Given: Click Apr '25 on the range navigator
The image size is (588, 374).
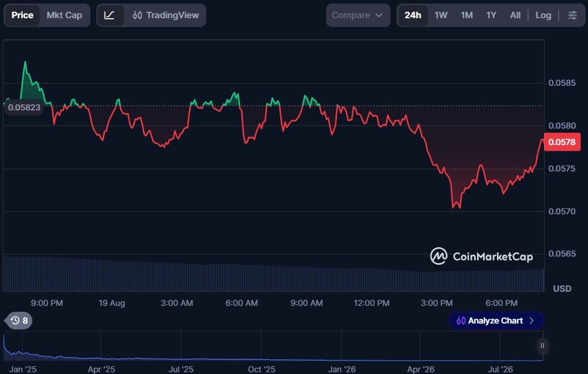Looking at the screenshot, I should pos(101,369).
